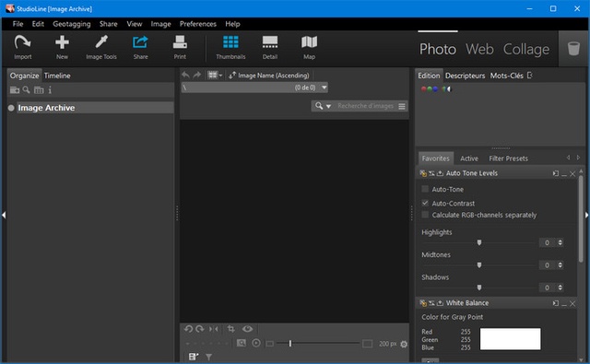Screen dimensions: 590x364
Task: Select the Active filters tab
Action: [x=469, y=159]
